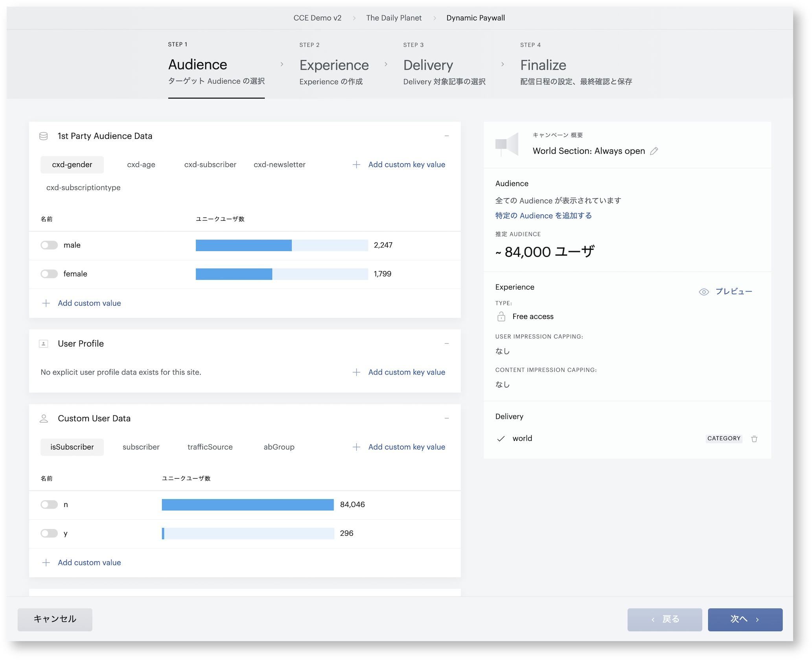
Task: Click the eye icon next to プレビュー
Action: (x=704, y=292)
